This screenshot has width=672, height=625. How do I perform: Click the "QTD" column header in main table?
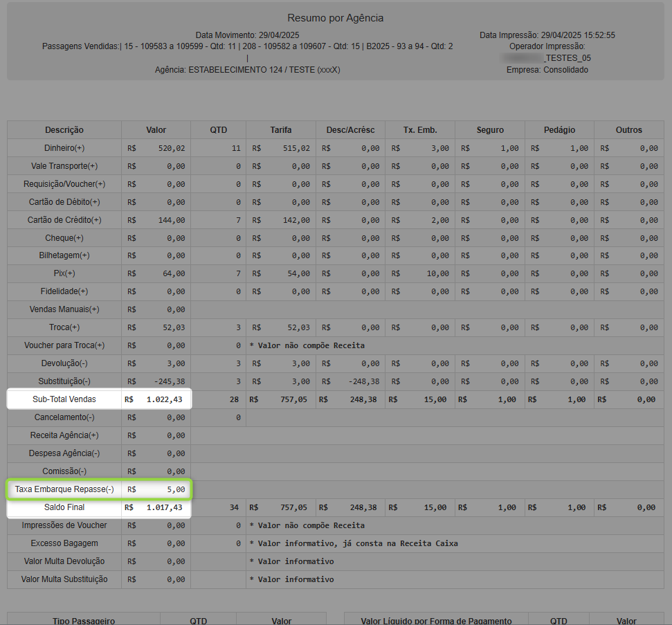(x=219, y=130)
